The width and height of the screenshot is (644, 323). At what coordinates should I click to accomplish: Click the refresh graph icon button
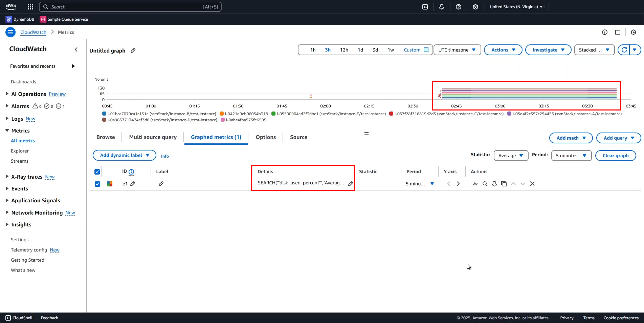point(624,50)
